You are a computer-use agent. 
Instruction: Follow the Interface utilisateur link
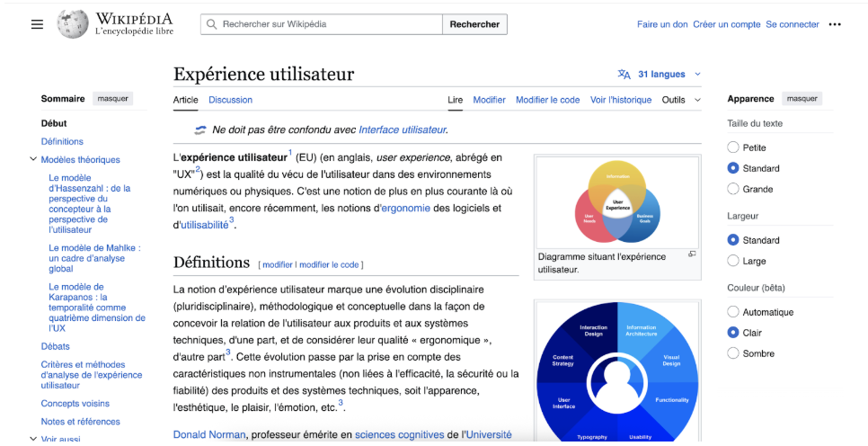click(x=403, y=129)
